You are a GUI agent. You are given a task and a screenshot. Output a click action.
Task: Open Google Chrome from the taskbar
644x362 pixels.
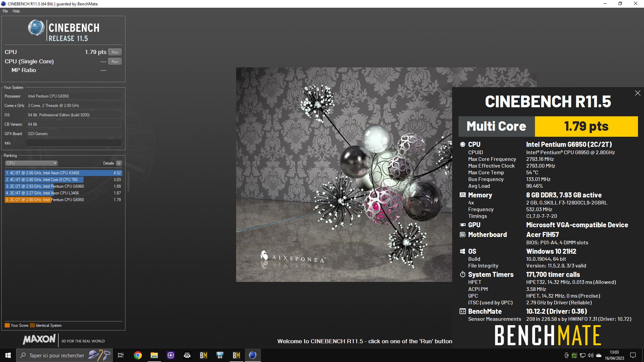(138, 355)
